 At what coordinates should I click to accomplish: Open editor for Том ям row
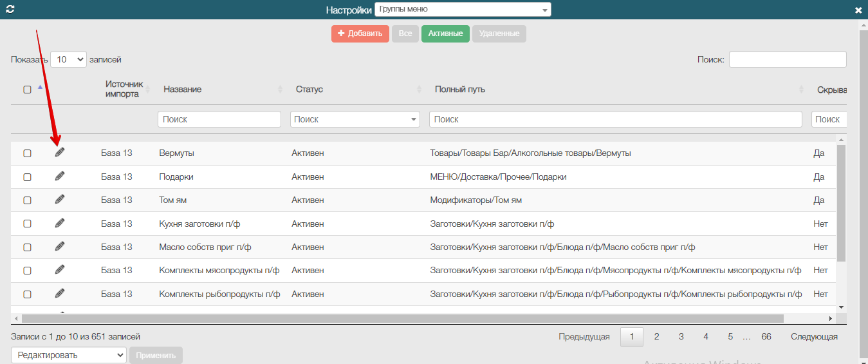click(60, 200)
